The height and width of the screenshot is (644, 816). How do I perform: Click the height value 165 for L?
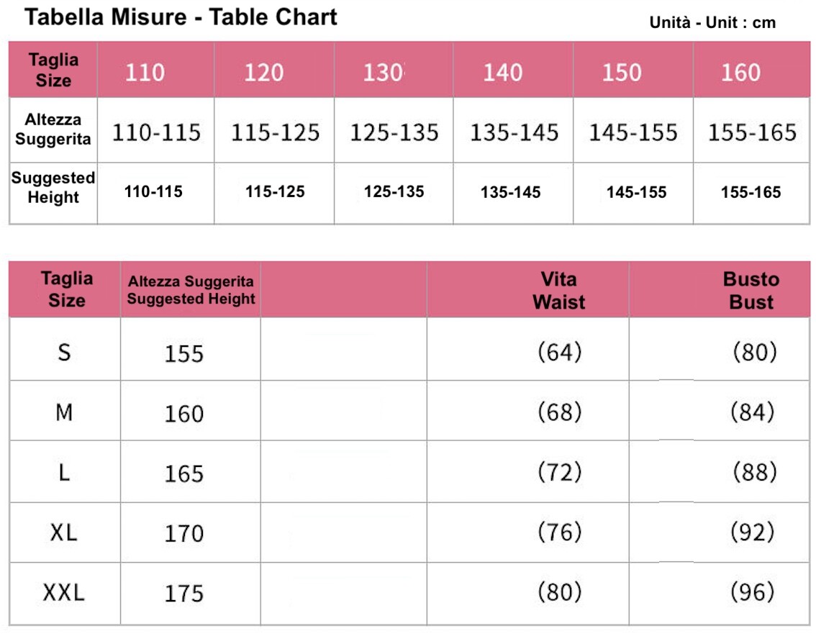click(183, 473)
